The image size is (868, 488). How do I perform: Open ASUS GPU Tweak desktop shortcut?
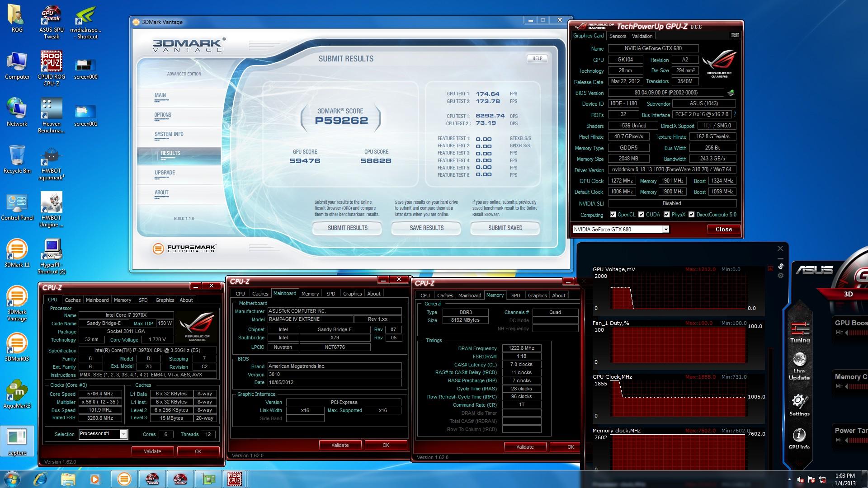[x=52, y=23]
